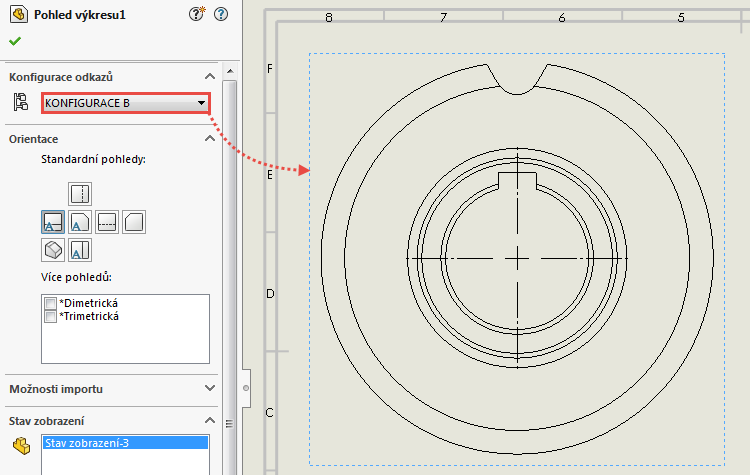This screenshot has width=750, height=475.
Task: Confirm with the green OK checkmark
Action: (15, 41)
